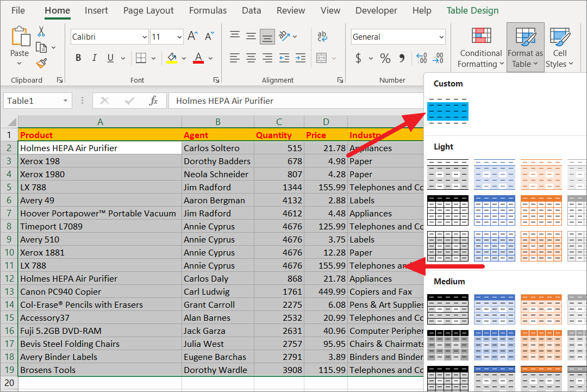Click the Product header cell
Viewport: 587px width, 392px height.
coord(100,135)
